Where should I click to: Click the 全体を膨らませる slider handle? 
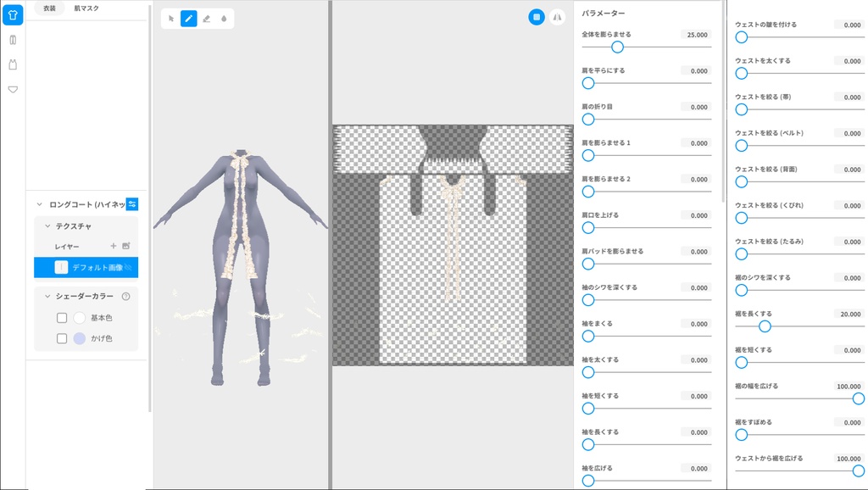click(x=617, y=47)
